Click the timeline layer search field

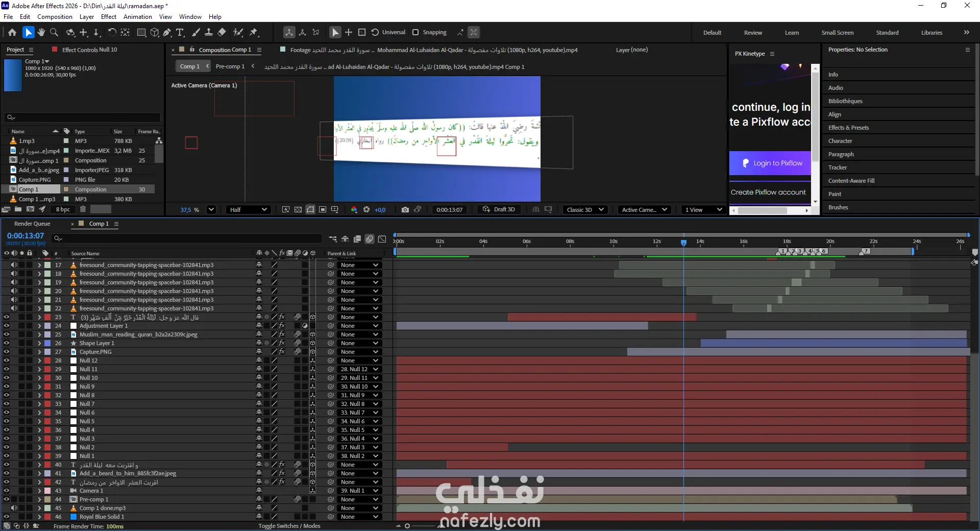coord(188,238)
